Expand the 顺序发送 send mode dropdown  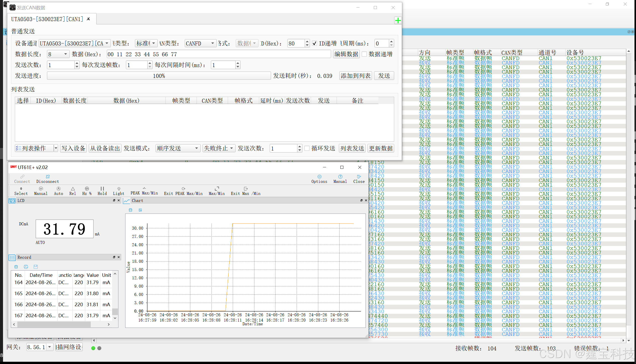[x=178, y=148]
